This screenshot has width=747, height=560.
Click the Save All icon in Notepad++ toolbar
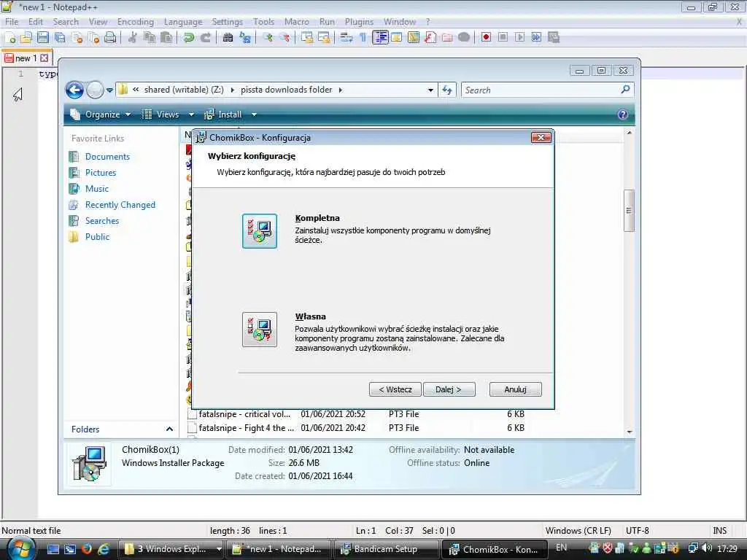60,38
